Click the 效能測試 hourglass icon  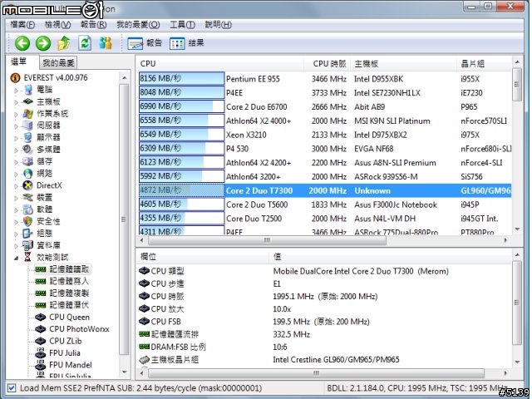point(27,257)
